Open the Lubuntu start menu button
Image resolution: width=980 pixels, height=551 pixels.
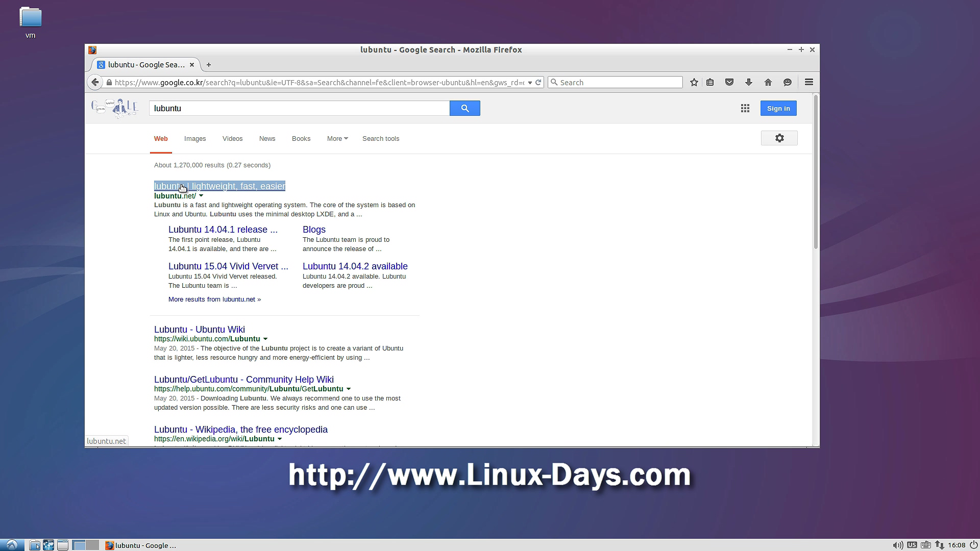[x=12, y=545]
